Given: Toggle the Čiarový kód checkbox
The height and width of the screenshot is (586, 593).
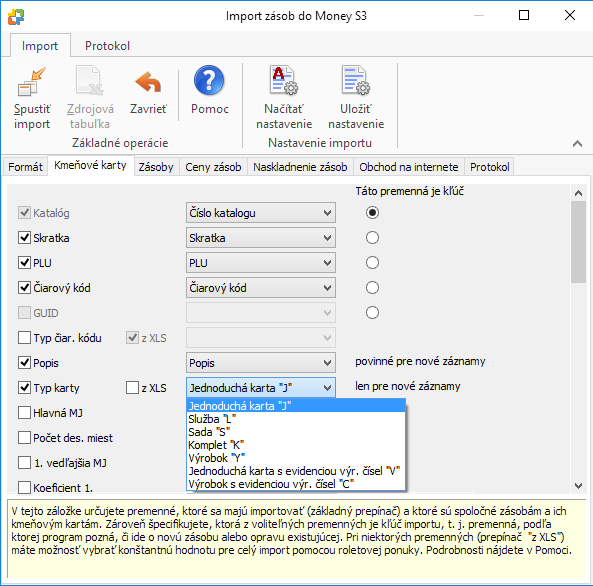Looking at the screenshot, I should [25, 288].
